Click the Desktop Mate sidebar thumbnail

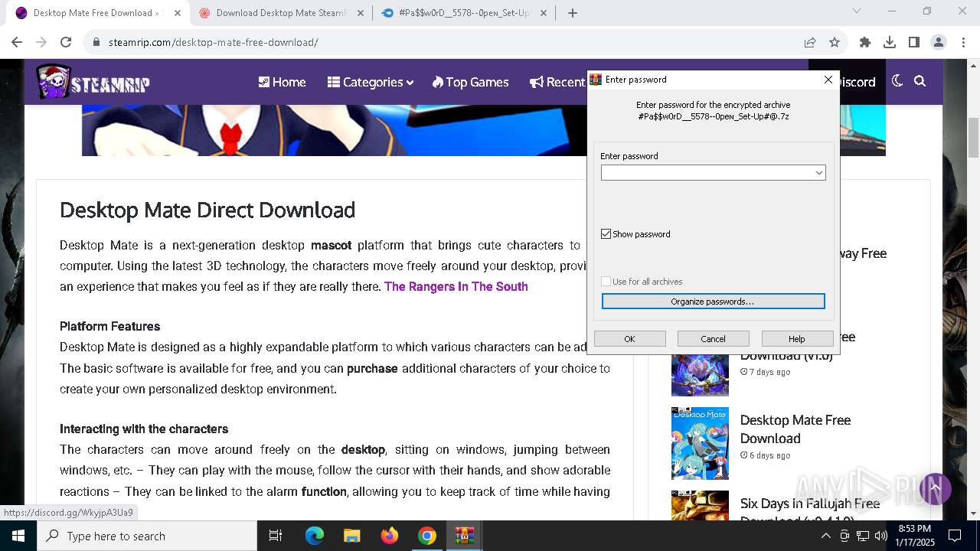(700, 443)
